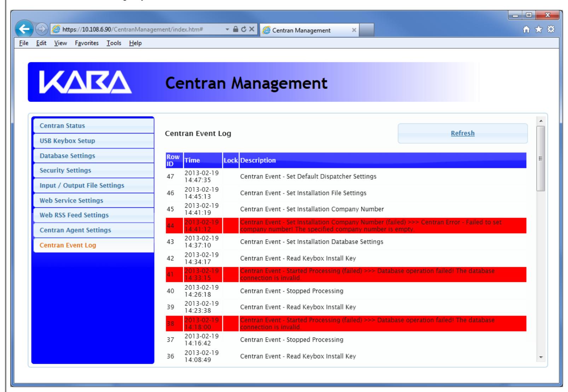Go to USB Keybox Setup
Viewport: 568px width, 392px height.
coord(94,141)
